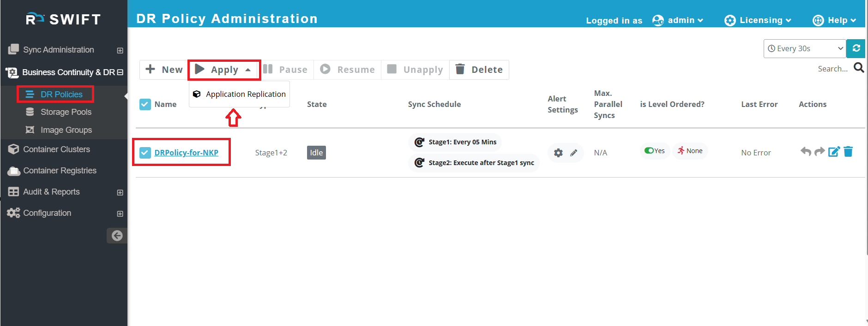The height and width of the screenshot is (326, 868).
Task: Click the Pause button
Action: click(x=285, y=70)
